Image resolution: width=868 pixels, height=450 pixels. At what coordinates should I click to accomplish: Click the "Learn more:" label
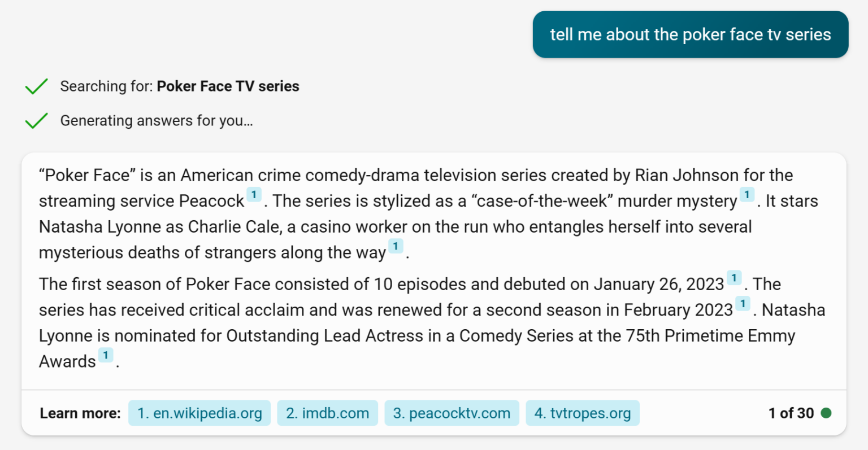(x=80, y=413)
